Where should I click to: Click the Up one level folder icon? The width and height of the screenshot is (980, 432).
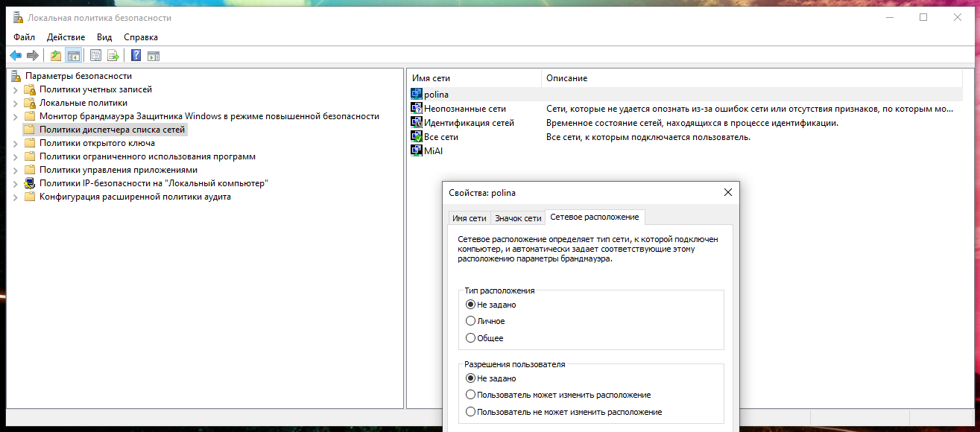coord(55,55)
